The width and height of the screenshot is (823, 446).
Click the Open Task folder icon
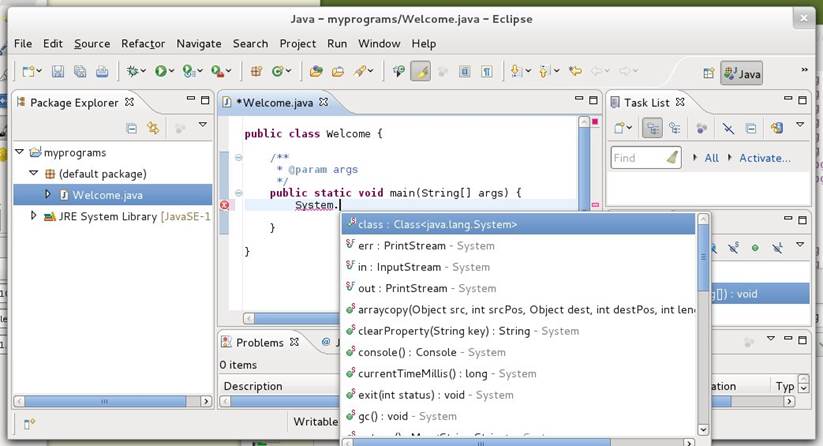(x=338, y=71)
